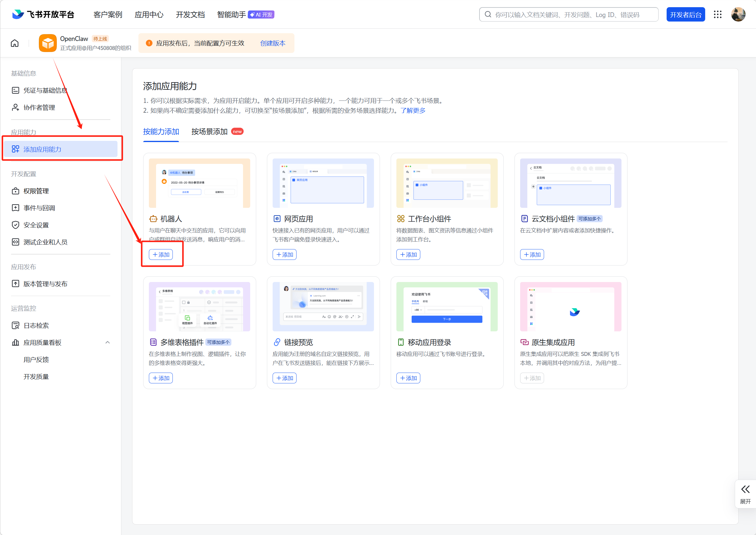
Task: Open 协作者管理 sidebar item
Action: [x=39, y=107]
